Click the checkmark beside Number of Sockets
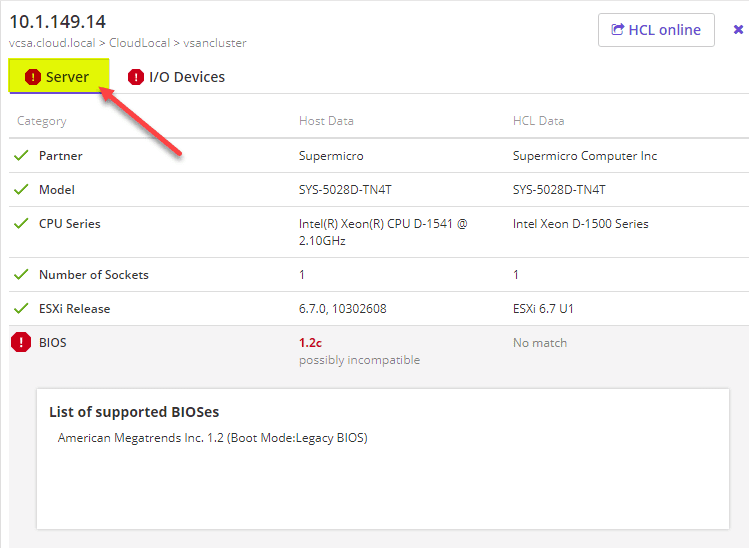Image resolution: width=749 pixels, height=548 pixels. pyautogui.click(x=21, y=275)
